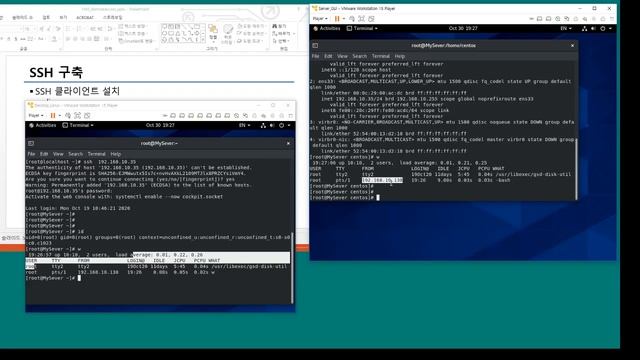
Task: Open clock Oct 30 19:27 in Server_GUI
Action: [463, 29]
